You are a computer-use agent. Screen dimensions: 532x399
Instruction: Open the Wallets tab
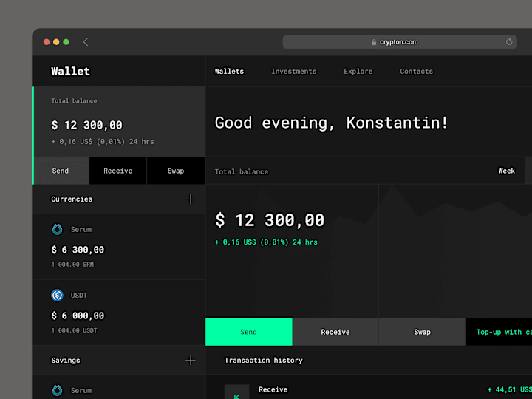click(x=229, y=71)
